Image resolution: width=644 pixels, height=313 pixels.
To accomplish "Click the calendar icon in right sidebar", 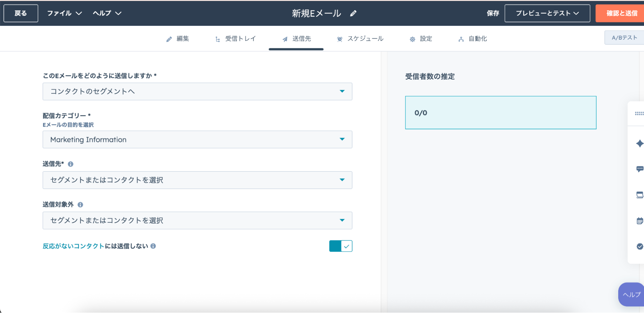I will [639, 221].
